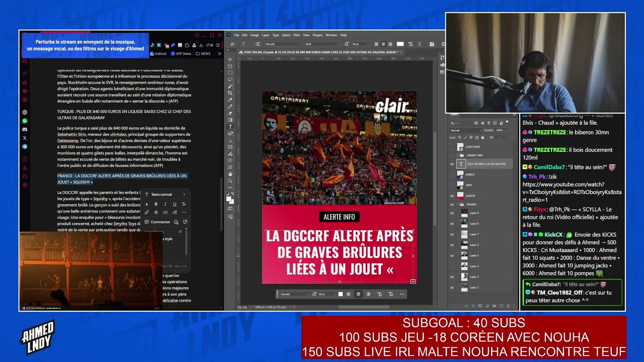Select the Move tool in Photoshop
The width and height of the screenshot is (644, 362).
pos(230,59)
